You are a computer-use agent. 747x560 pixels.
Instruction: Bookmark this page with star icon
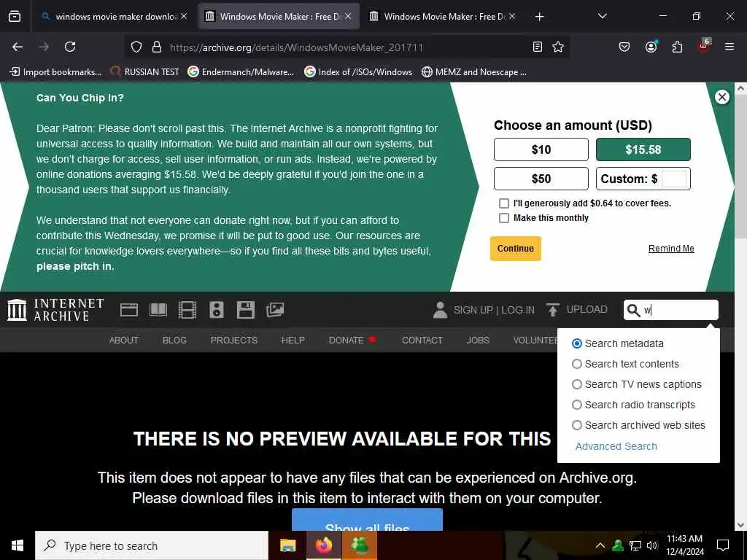(x=558, y=47)
